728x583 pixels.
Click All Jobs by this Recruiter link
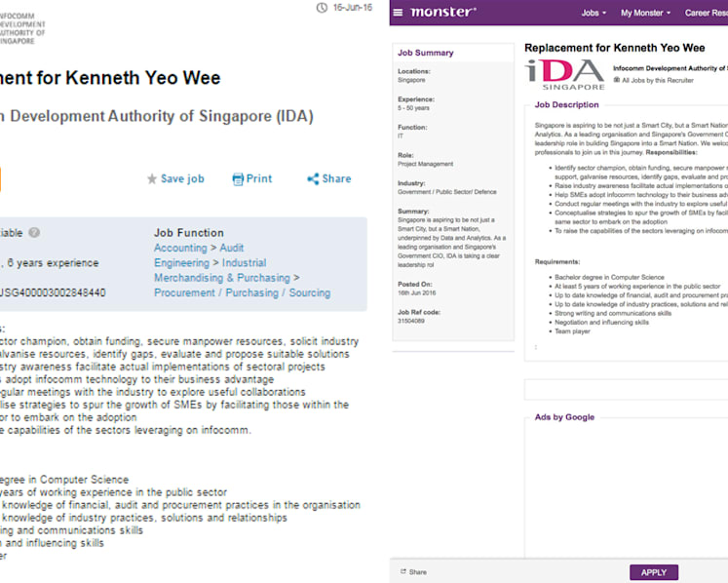click(658, 80)
